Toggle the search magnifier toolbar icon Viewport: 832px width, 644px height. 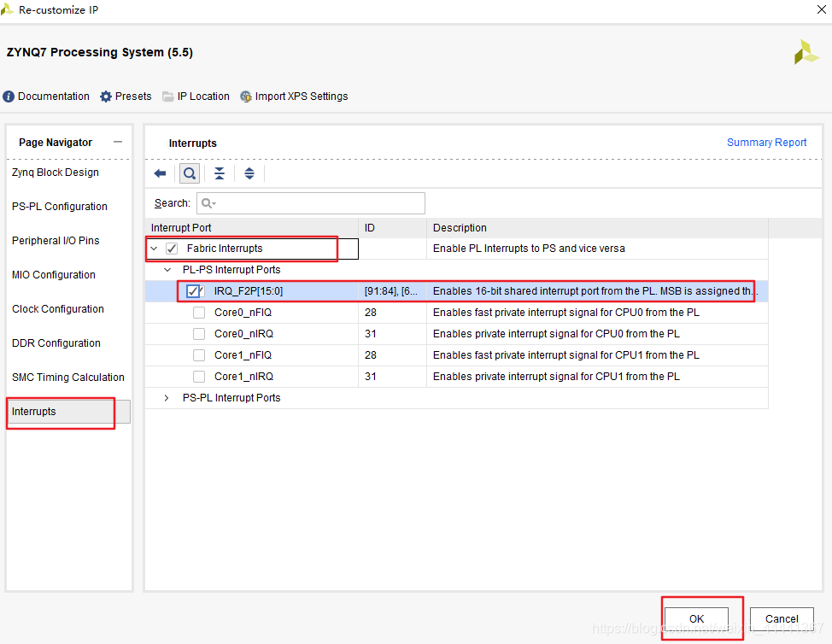click(x=190, y=173)
